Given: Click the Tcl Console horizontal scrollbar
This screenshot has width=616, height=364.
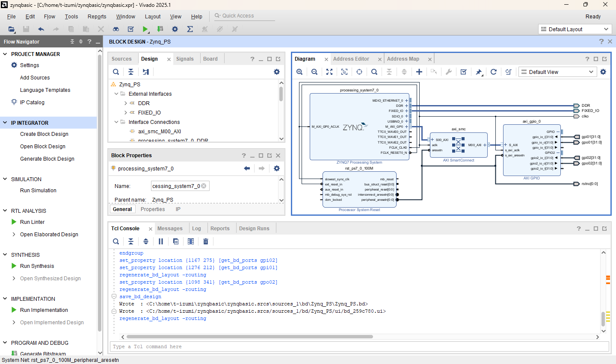Looking at the screenshot, I should coord(249,337).
